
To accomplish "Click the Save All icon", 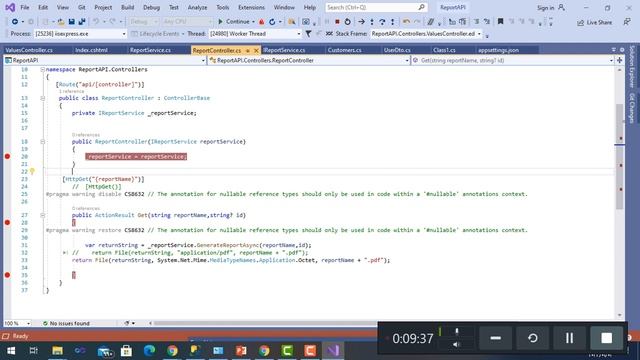I will [x=82, y=22].
